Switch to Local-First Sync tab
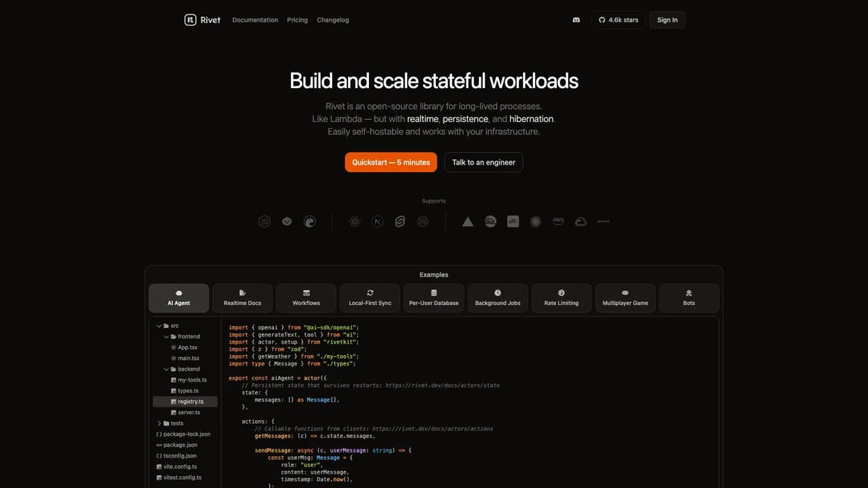868x488 pixels. point(370,298)
